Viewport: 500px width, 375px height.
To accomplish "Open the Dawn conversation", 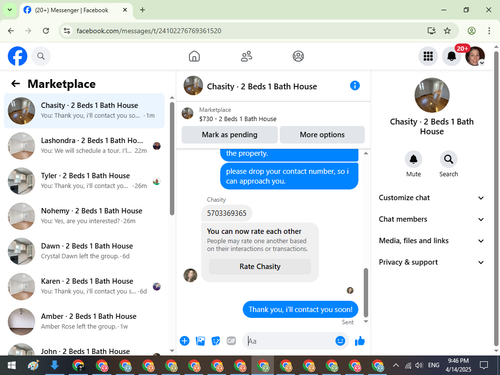I will (x=84, y=251).
